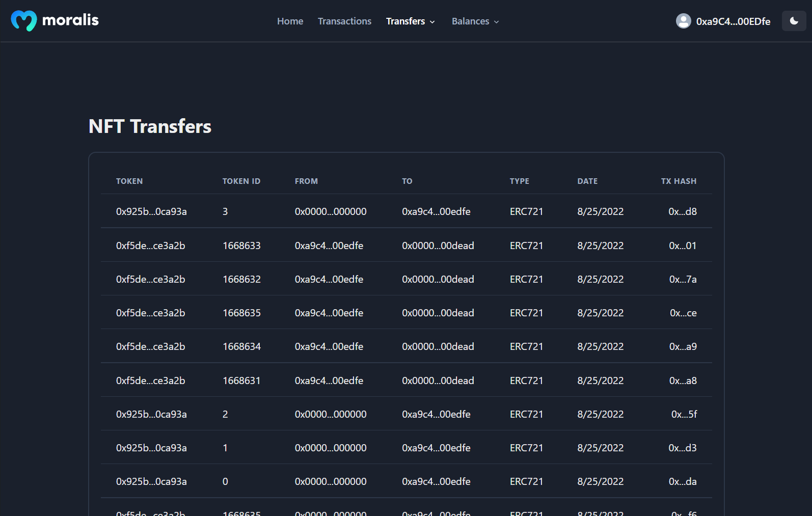The height and width of the screenshot is (516, 812).
Task: Toggle dark mode with moon icon
Action: coord(794,21)
